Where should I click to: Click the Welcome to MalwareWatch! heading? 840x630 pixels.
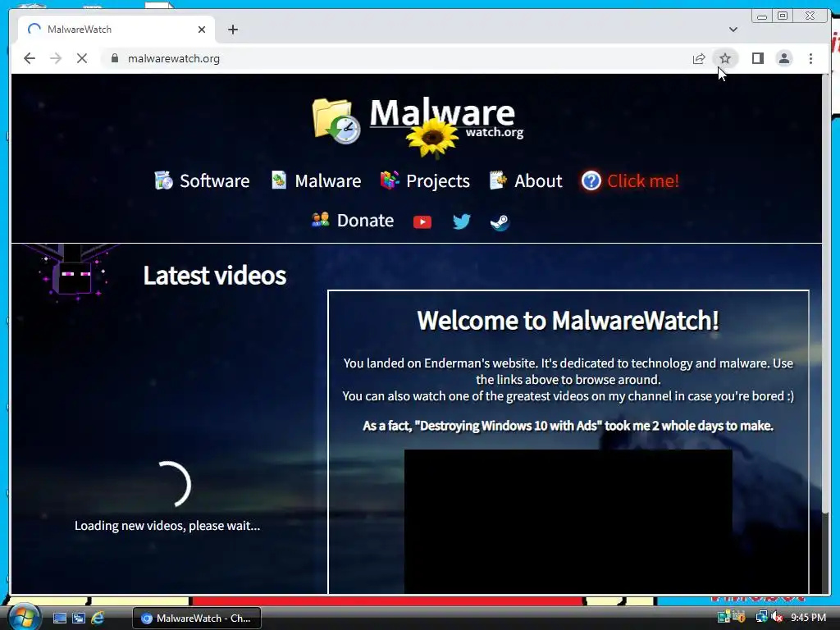tap(568, 321)
